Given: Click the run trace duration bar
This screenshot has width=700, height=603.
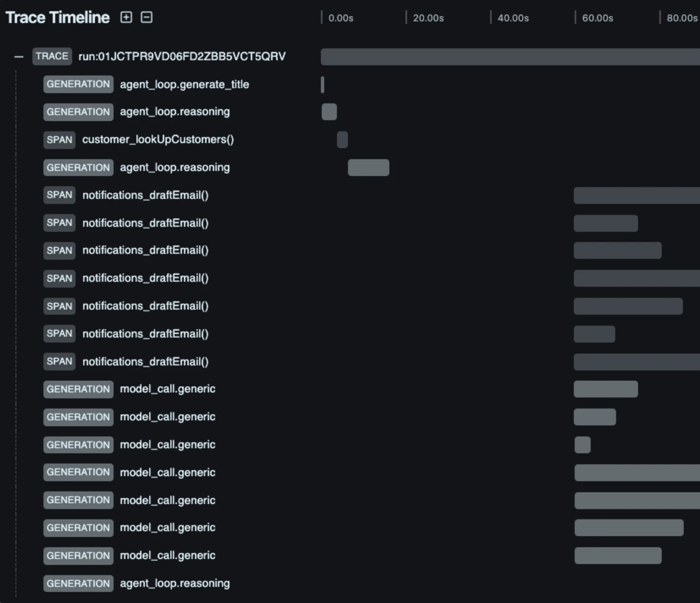Looking at the screenshot, I should tap(510, 57).
